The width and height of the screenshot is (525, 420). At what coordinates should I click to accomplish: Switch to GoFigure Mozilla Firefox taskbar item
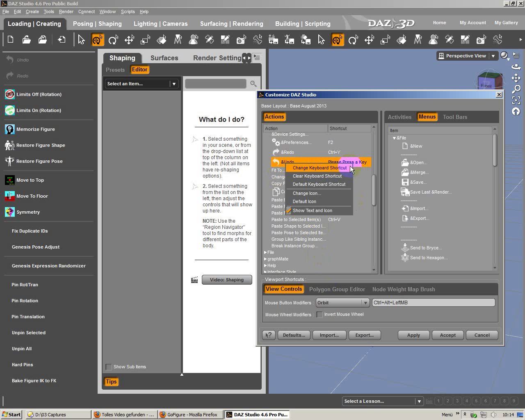191,414
